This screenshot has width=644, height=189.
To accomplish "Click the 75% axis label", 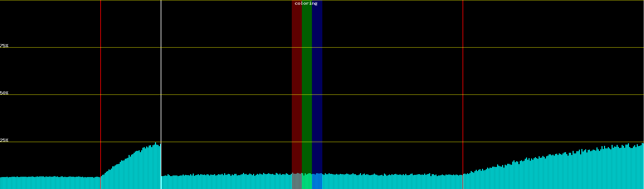I will (4, 46).
